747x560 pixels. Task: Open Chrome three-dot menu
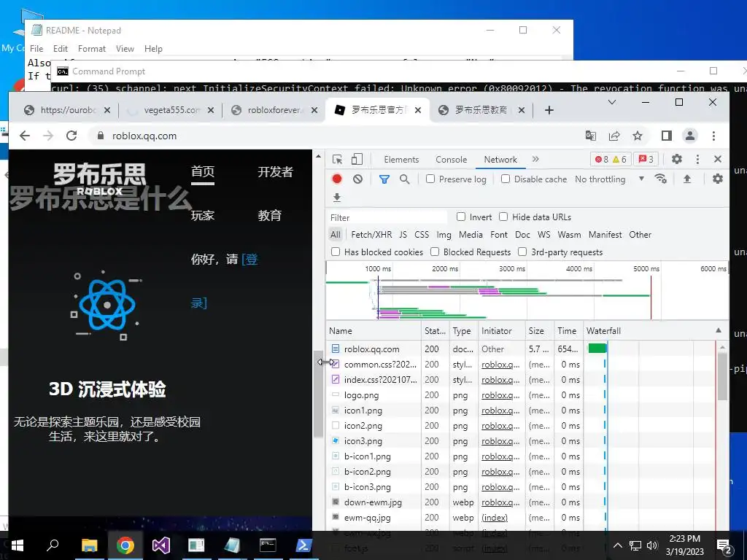point(713,136)
